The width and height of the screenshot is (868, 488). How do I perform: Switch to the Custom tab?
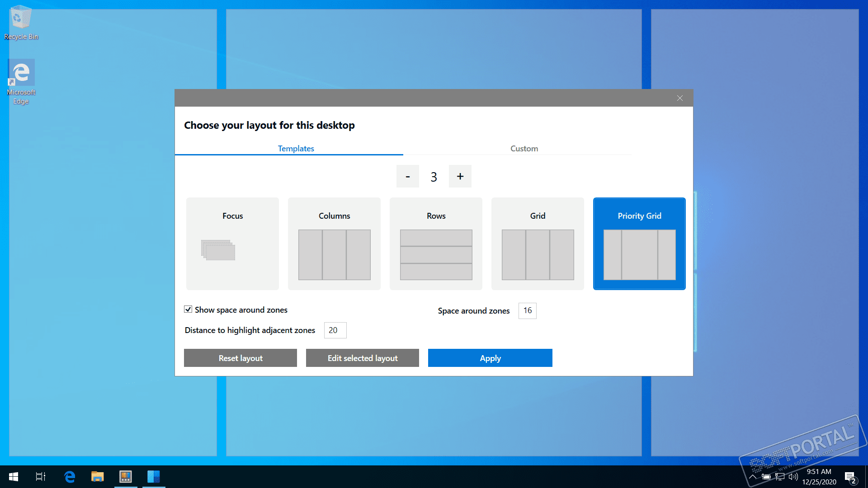(524, 148)
